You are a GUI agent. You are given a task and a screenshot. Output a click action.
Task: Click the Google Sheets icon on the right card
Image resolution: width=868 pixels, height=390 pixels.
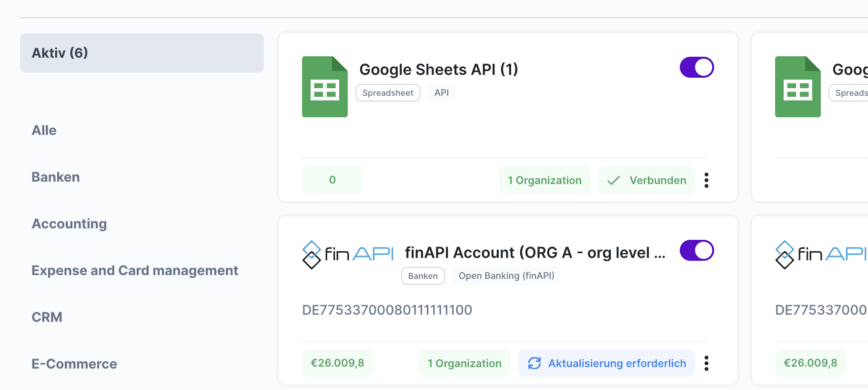tap(797, 87)
